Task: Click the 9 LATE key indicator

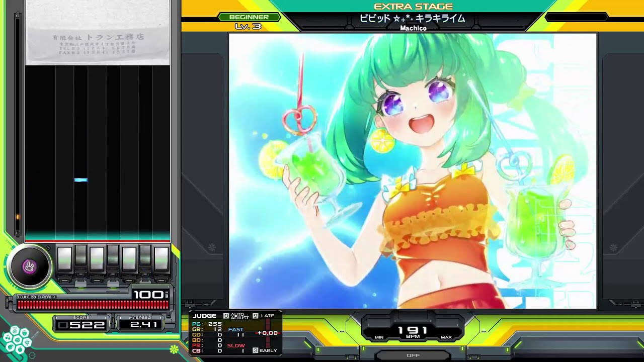Action: tap(263, 316)
